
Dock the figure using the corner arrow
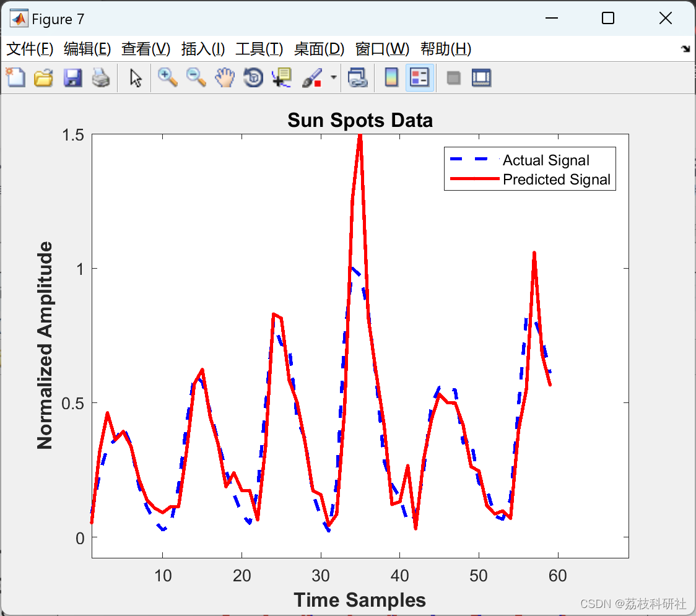tap(685, 49)
